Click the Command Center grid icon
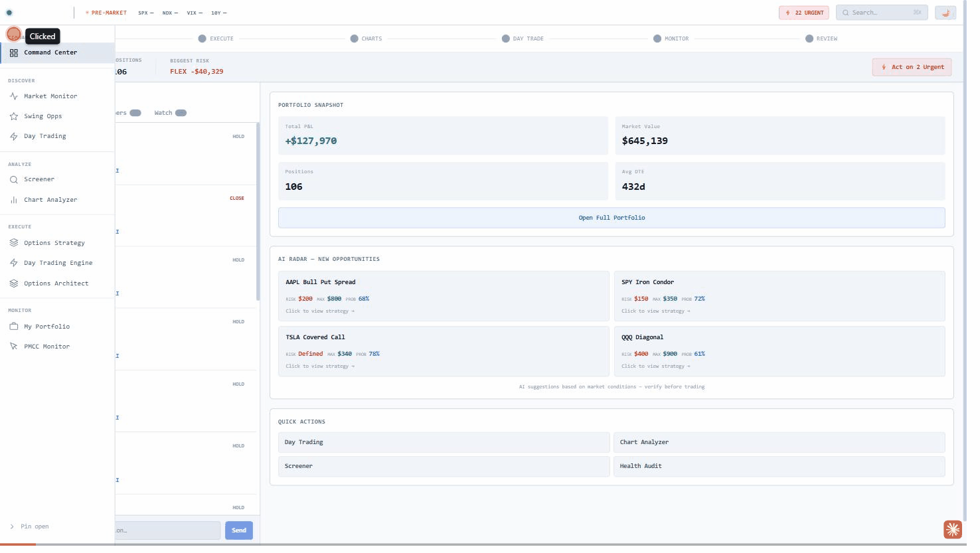This screenshot has height=553, width=980. 13,52
